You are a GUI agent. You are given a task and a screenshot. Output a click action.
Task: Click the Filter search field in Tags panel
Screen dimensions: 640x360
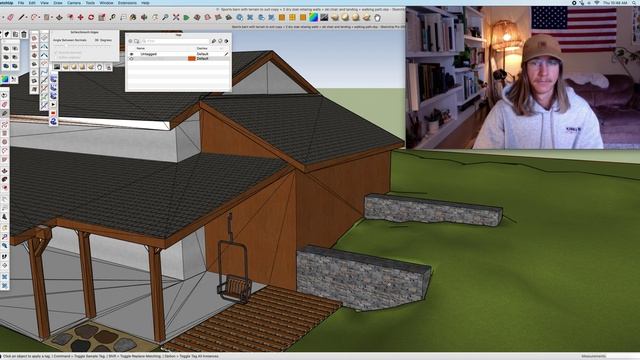(176, 41)
